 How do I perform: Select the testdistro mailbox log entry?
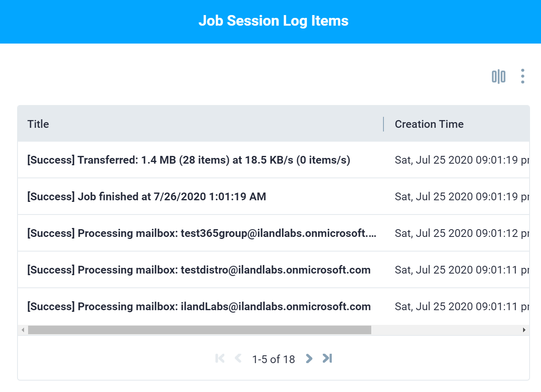[x=199, y=270]
